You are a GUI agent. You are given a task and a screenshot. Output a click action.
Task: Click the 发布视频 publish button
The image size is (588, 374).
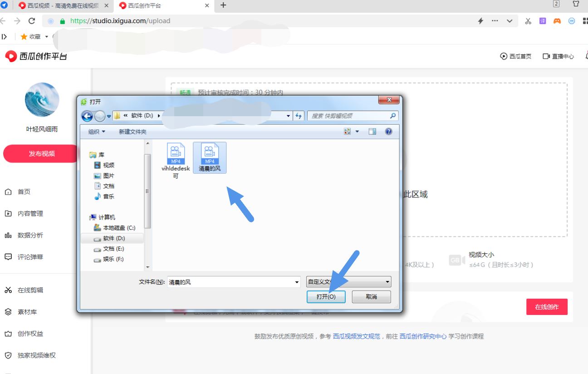[42, 154]
